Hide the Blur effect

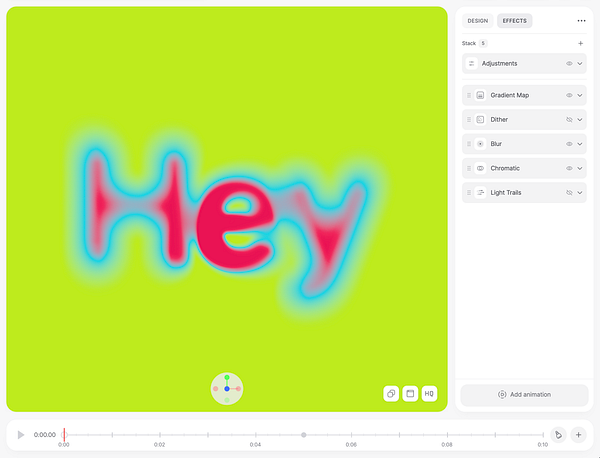coord(569,144)
